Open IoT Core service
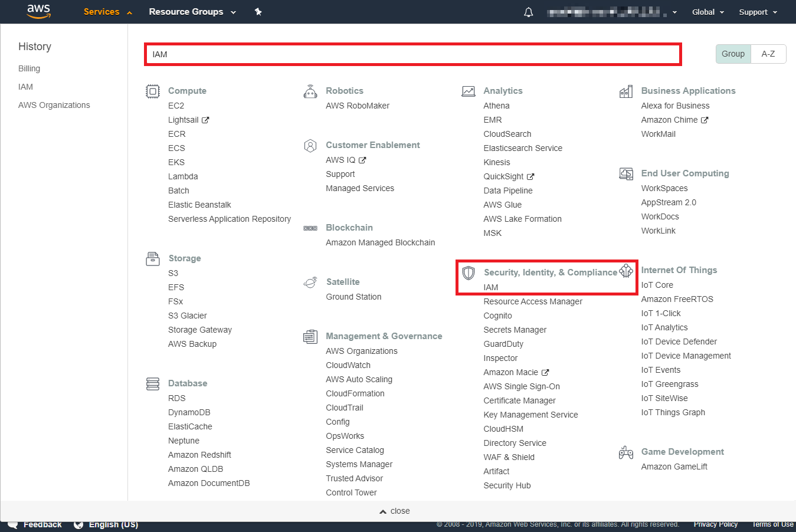Screen dimensions: 796x532 657,285
